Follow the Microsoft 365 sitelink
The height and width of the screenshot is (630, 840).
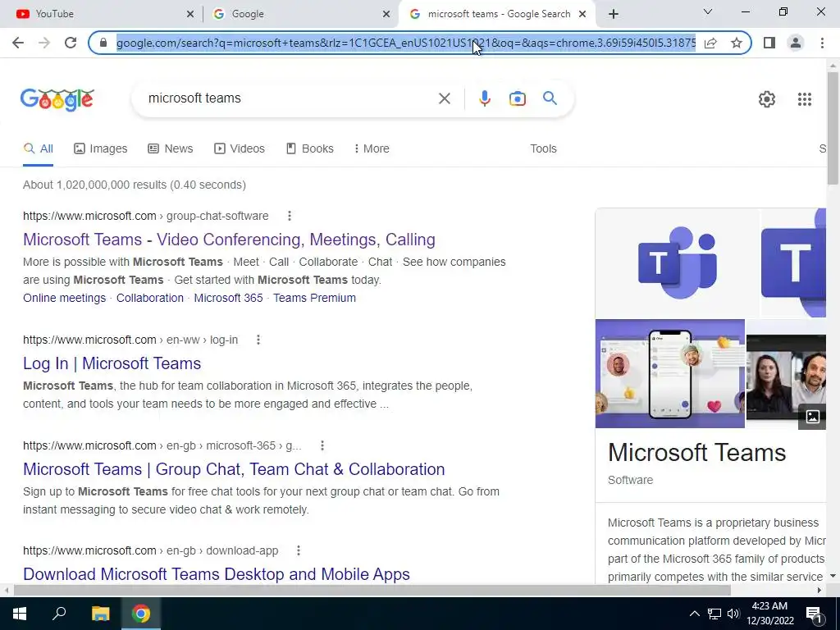[228, 298]
